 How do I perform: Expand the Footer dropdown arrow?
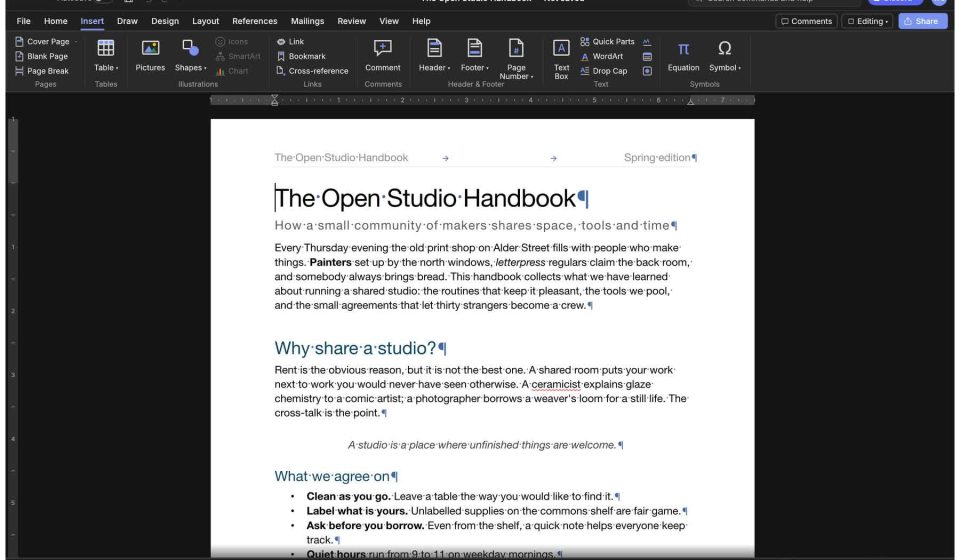tap(487, 68)
